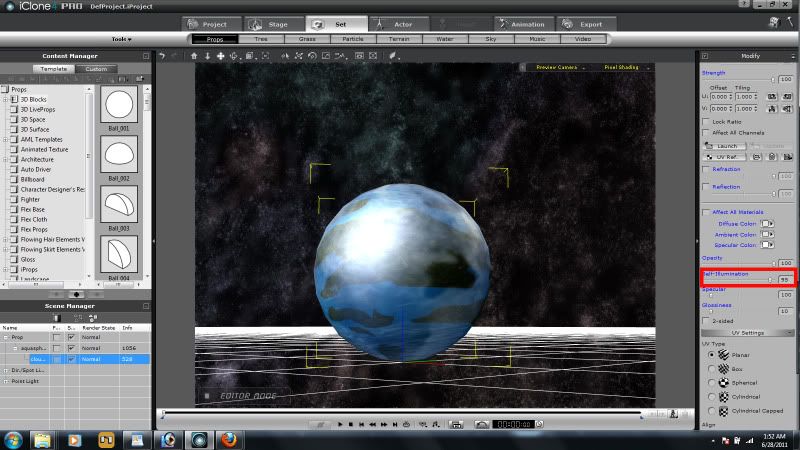800x450 pixels.
Task: Open the Pixel Shading dropdown
Action: [x=627, y=67]
